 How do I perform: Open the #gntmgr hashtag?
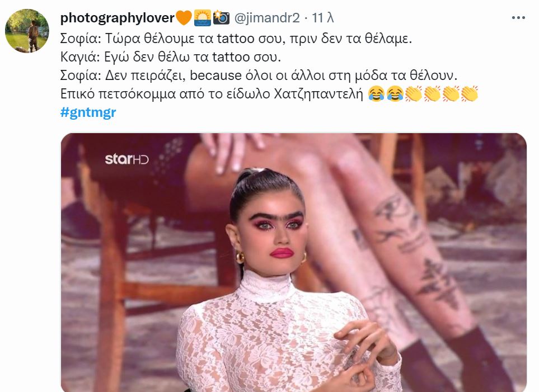88,112
